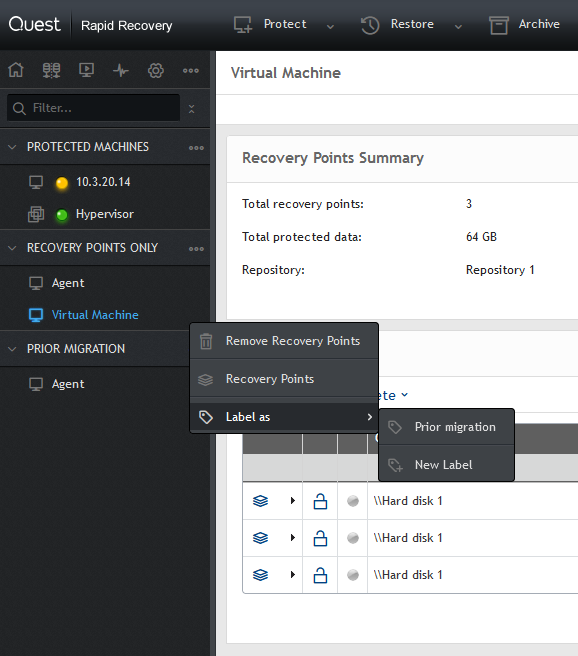Image resolution: width=578 pixels, height=656 pixels.
Task: Expand second Hard disk 1 row
Action: click(x=293, y=537)
